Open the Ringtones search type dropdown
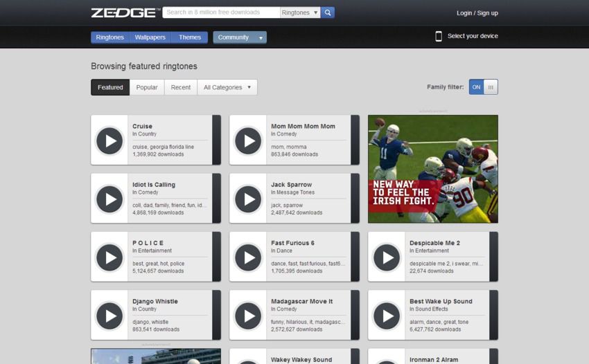The height and width of the screenshot is (364, 589). coord(300,12)
